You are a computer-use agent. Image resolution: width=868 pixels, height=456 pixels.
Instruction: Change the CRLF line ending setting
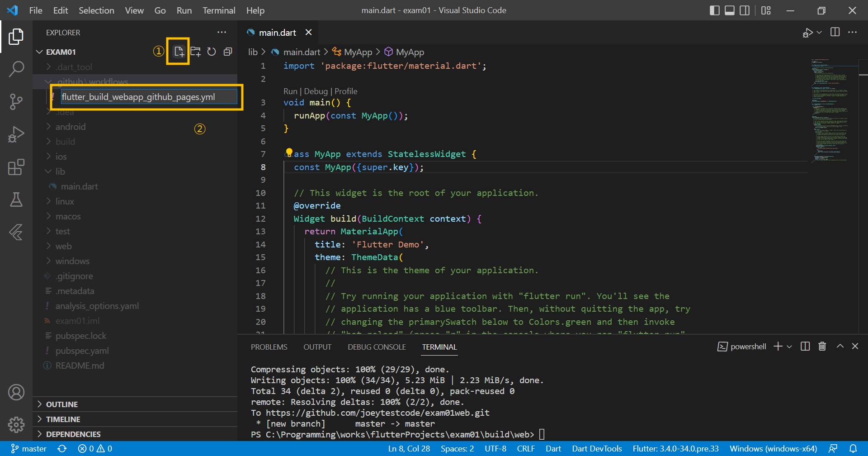[x=526, y=449]
